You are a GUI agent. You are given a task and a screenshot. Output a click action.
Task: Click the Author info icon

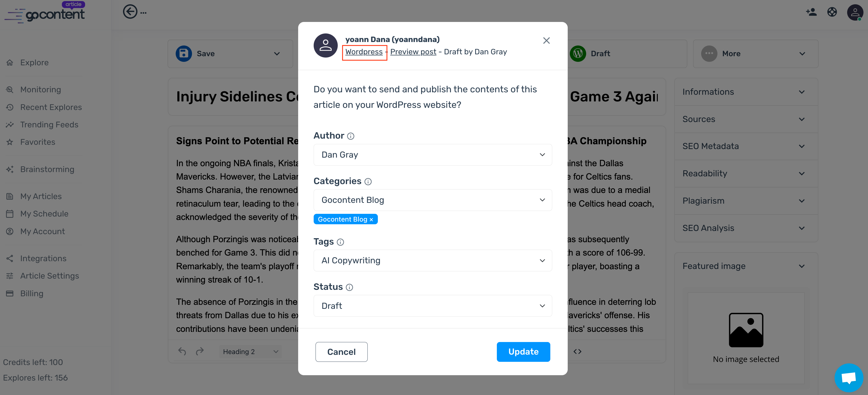coord(350,136)
